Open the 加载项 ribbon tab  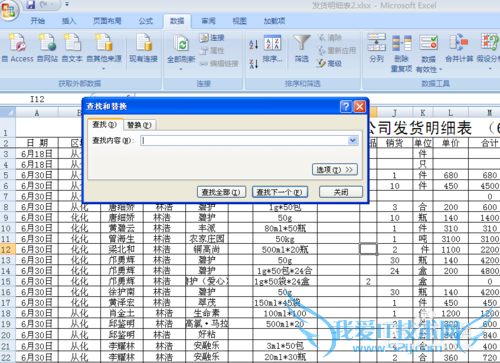274,21
